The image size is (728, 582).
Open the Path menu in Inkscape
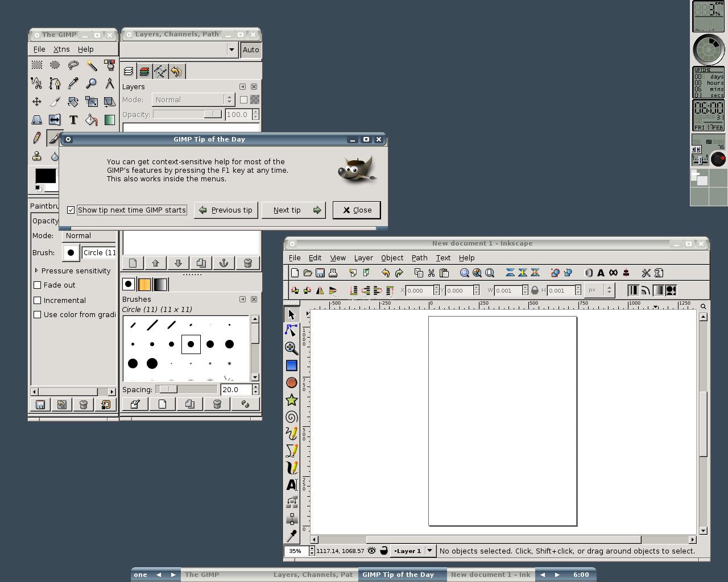419,257
